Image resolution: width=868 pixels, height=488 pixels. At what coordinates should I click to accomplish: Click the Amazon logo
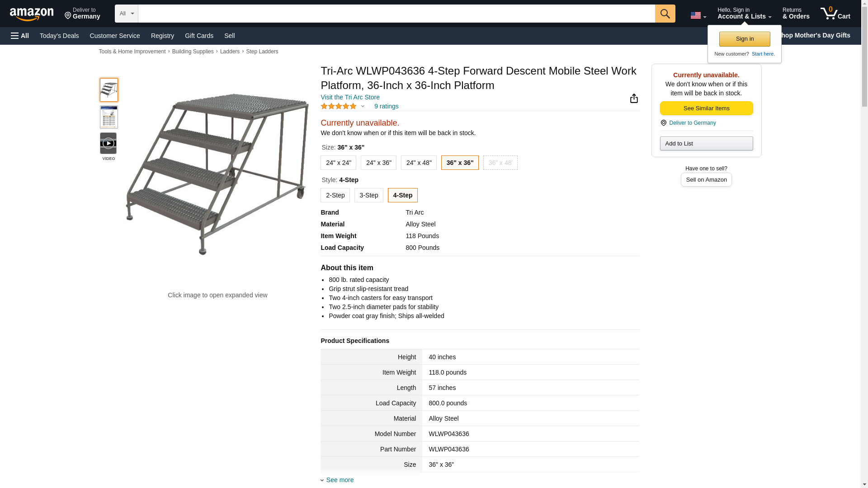(x=32, y=14)
